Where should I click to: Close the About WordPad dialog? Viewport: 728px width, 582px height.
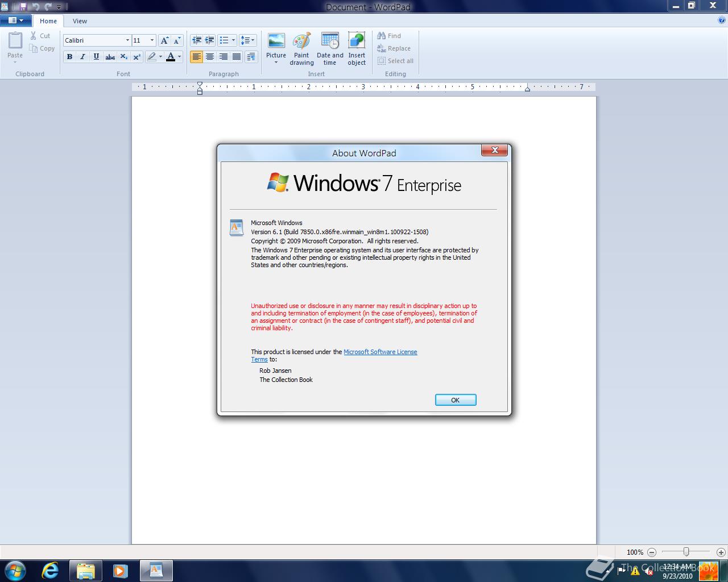click(x=495, y=150)
